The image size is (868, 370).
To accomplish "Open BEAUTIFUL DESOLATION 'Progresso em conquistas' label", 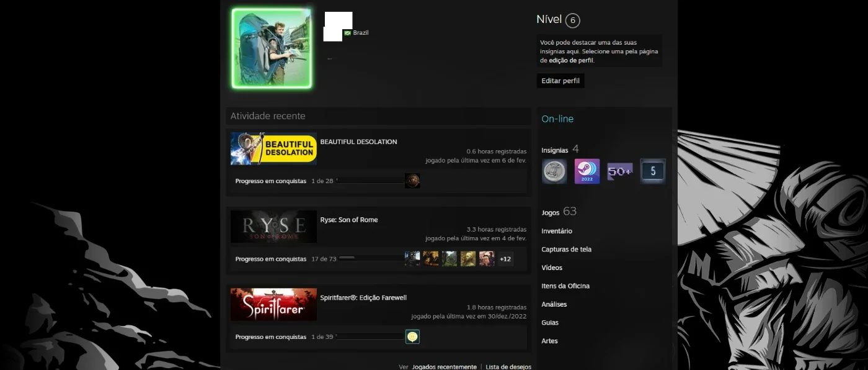I will point(271,181).
